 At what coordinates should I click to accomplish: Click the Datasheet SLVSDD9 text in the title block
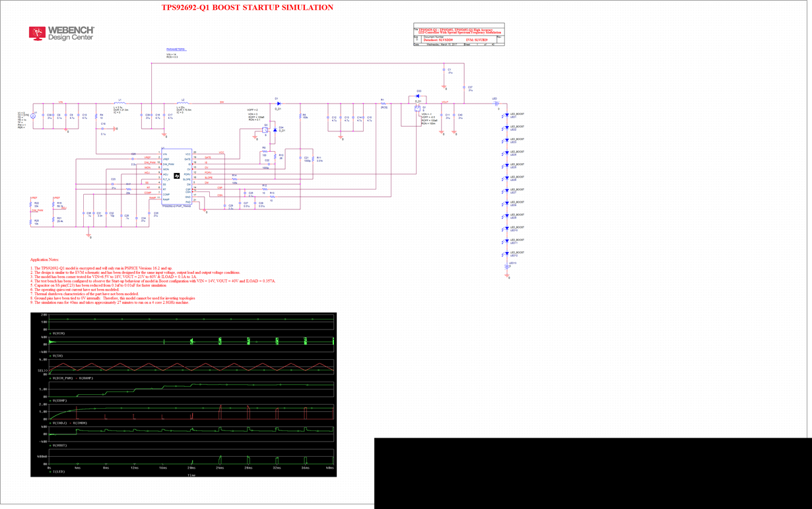(x=438, y=40)
